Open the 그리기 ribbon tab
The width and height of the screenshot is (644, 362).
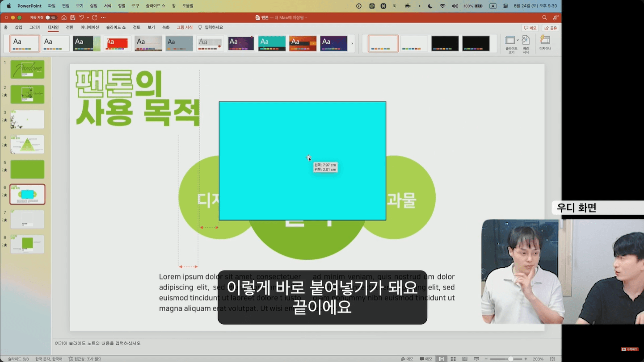click(35, 28)
